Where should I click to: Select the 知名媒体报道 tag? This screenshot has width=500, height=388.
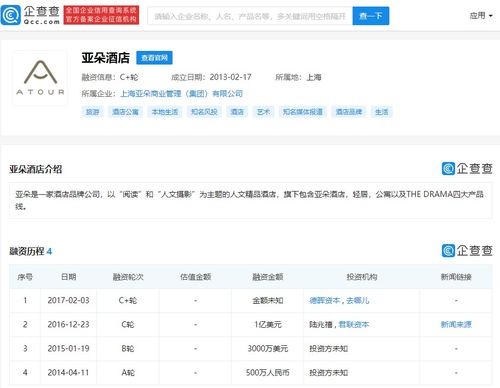click(x=303, y=112)
